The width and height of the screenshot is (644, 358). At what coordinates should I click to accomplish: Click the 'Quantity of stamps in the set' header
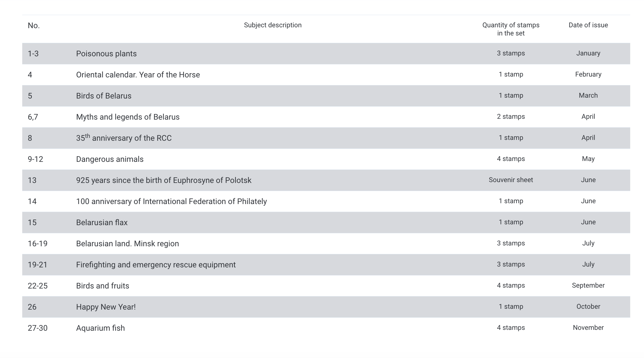(511, 29)
